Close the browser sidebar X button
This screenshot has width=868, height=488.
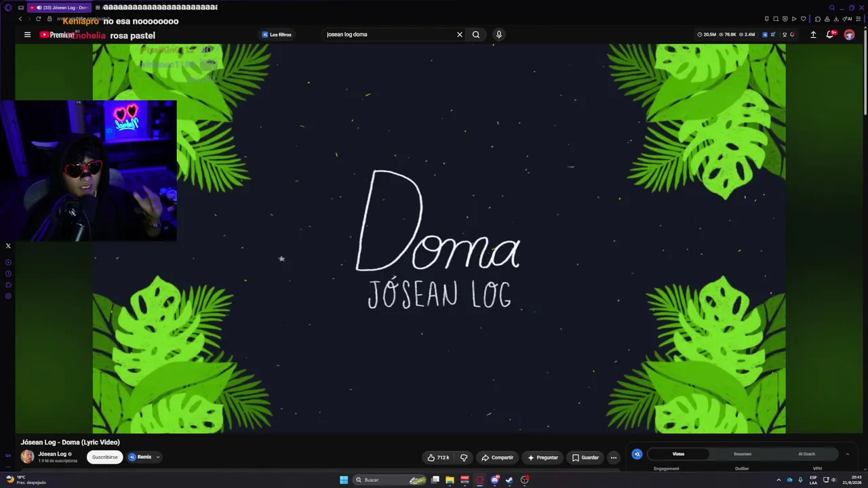pyautogui.click(x=8, y=246)
